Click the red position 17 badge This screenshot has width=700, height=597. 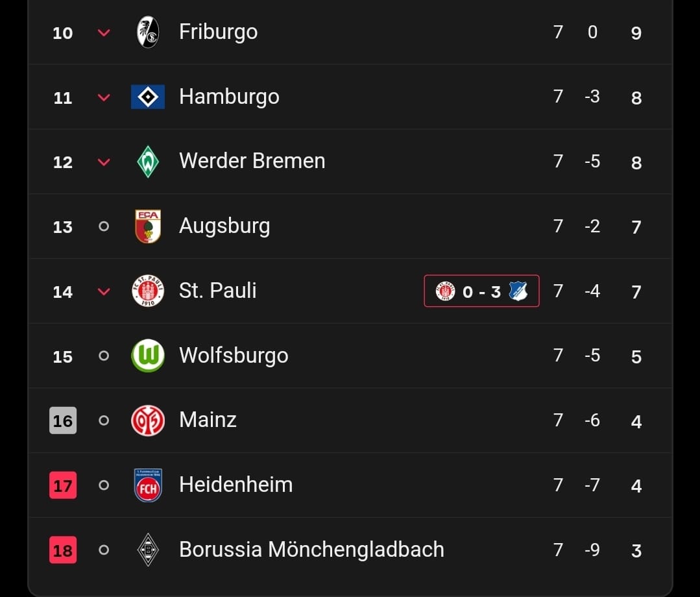pyautogui.click(x=63, y=485)
